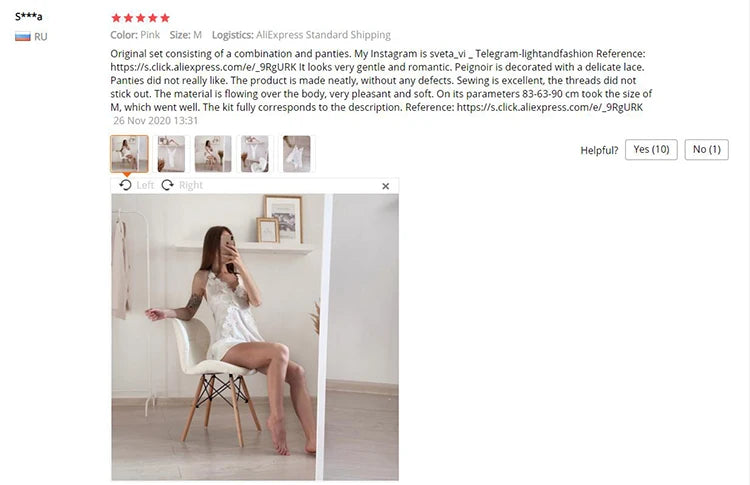This screenshot has height=485, width=750.
Task: Rotate the photo right using clockwise arrow
Action: [x=167, y=185]
